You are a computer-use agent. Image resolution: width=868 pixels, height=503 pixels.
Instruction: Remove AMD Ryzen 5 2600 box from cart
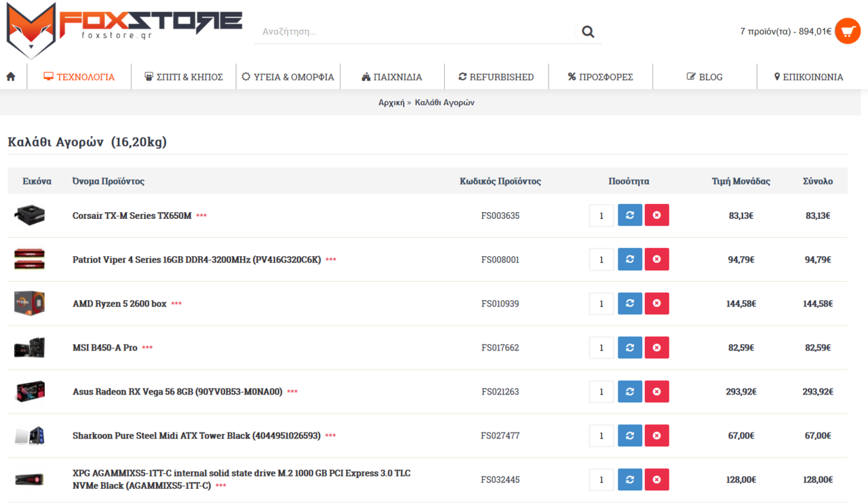coord(656,304)
